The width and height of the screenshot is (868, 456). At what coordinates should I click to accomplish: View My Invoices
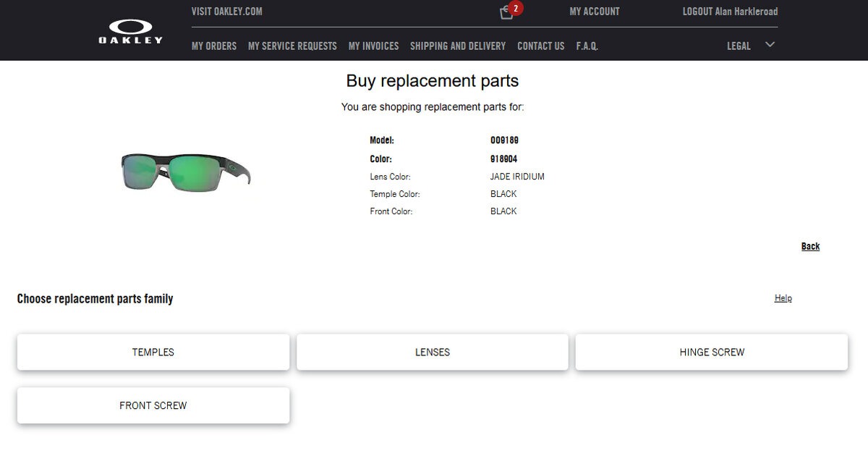(373, 46)
